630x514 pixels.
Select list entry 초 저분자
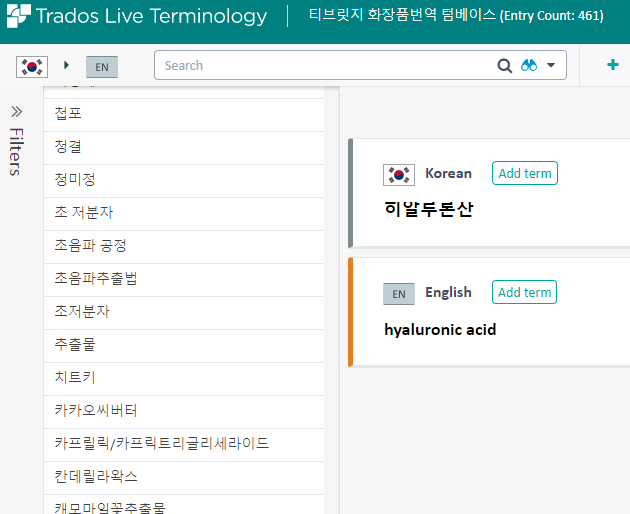[184, 213]
